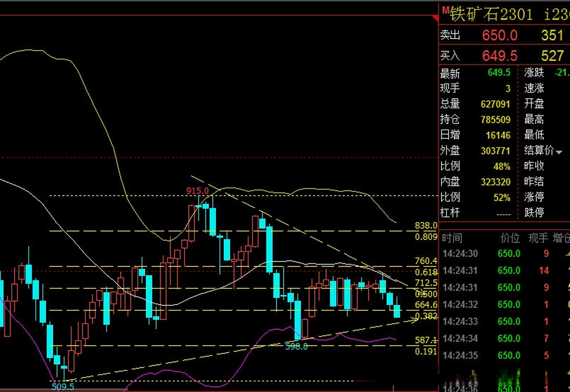Screen dimensions: 570x392
Task: Click the 买入 label in the quote panel
Action: pyautogui.click(x=450, y=56)
